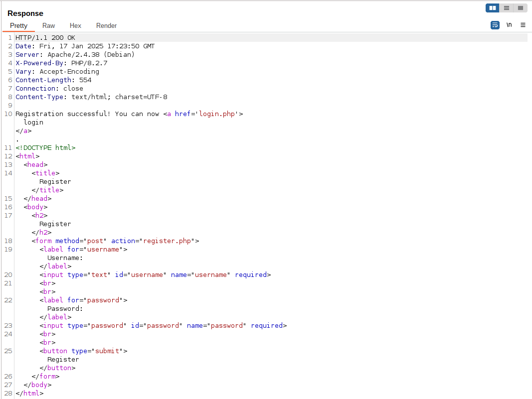Open the response options hamburger menu
The height and width of the screenshot is (399, 532).
coord(523,25)
